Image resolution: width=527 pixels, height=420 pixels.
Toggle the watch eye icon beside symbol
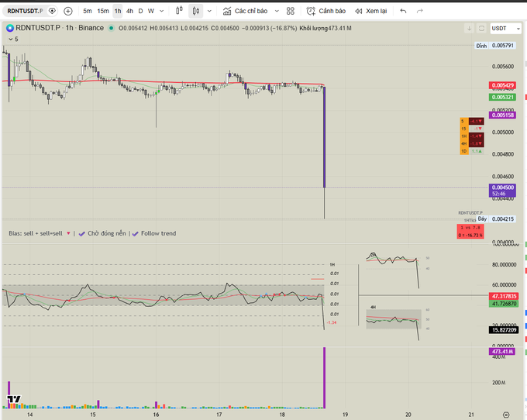(x=52, y=11)
